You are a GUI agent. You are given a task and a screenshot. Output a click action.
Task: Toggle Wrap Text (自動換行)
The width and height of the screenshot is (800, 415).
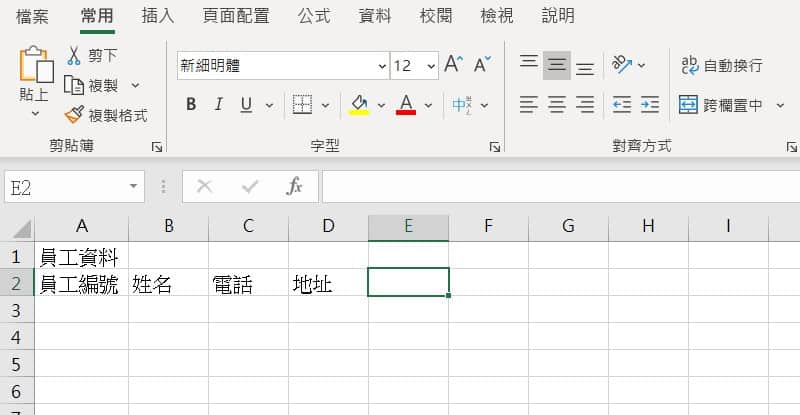pos(721,66)
